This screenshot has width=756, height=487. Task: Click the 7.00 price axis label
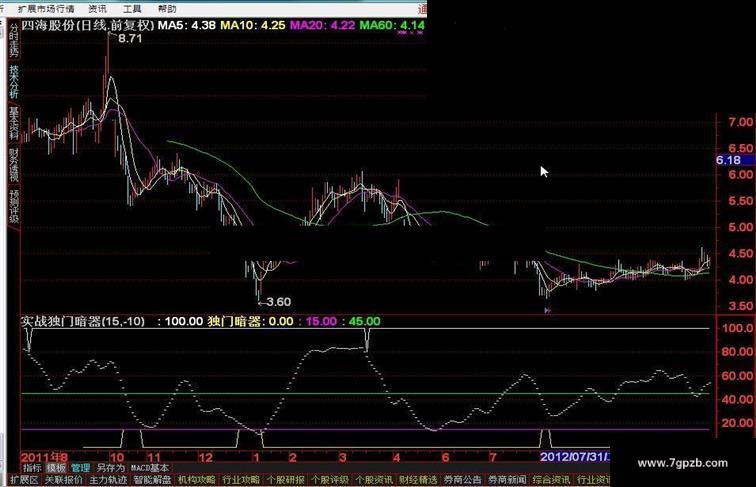(x=740, y=122)
